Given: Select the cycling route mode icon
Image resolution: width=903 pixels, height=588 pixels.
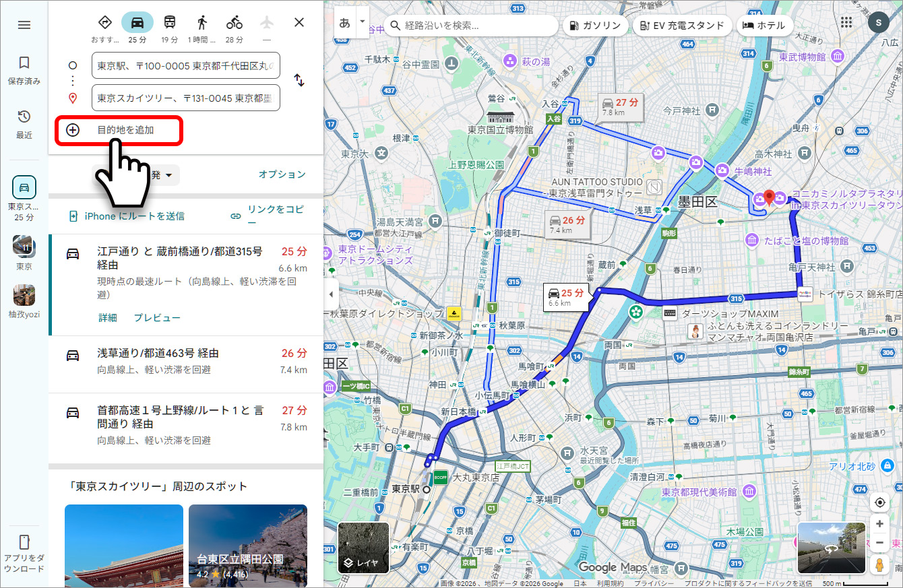Looking at the screenshot, I should 234,22.
